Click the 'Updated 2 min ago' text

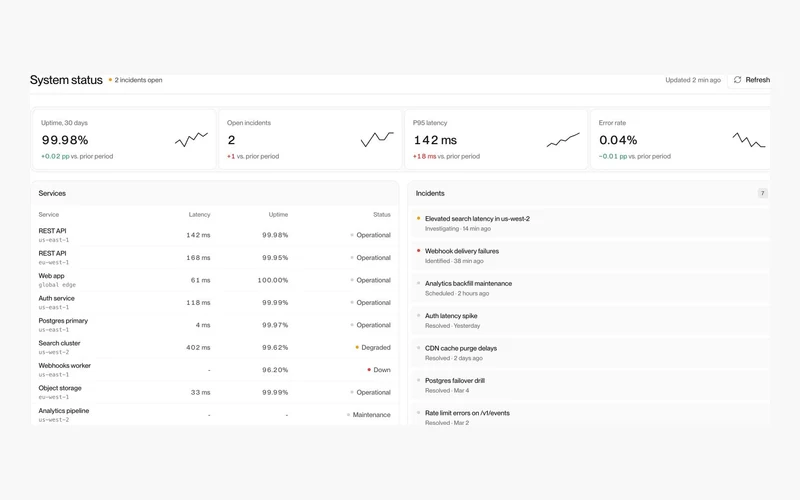692,80
